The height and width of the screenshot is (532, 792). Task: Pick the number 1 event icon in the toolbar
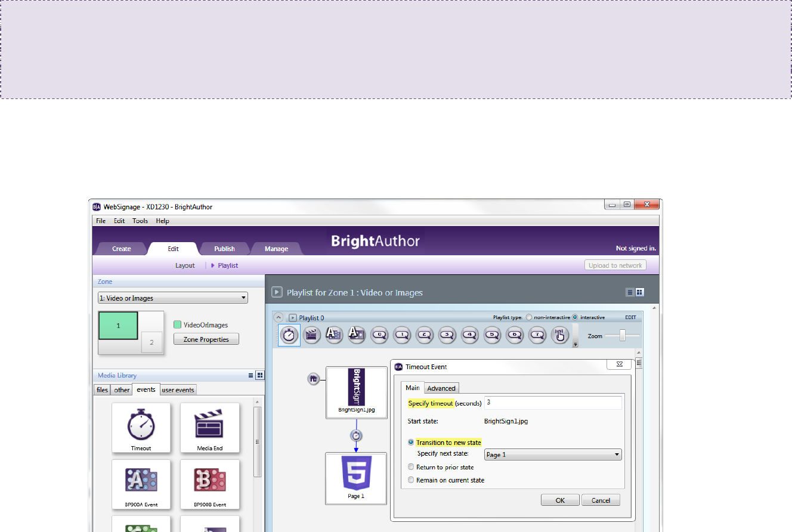tap(402, 335)
